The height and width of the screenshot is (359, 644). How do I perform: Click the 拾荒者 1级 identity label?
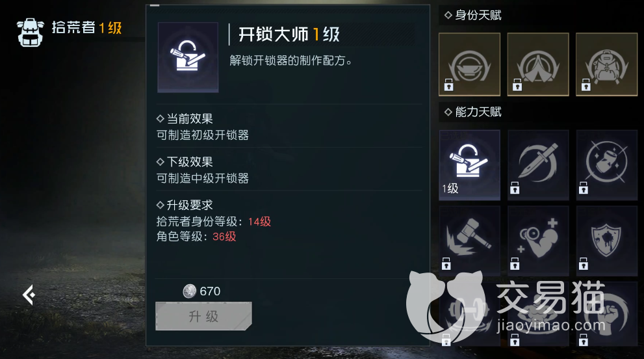point(86,28)
